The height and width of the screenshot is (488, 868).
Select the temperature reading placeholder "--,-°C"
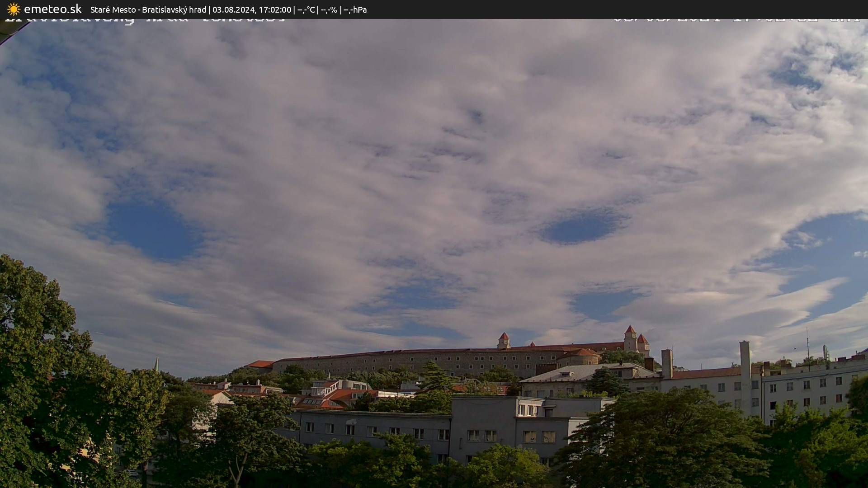(x=306, y=9)
